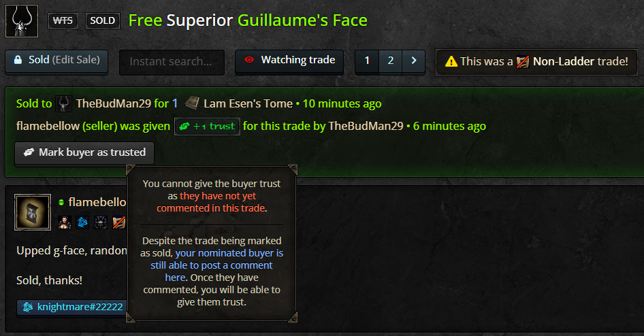Click the WTS tag label
Screen dimensions: 644x336
click(63, 20)
